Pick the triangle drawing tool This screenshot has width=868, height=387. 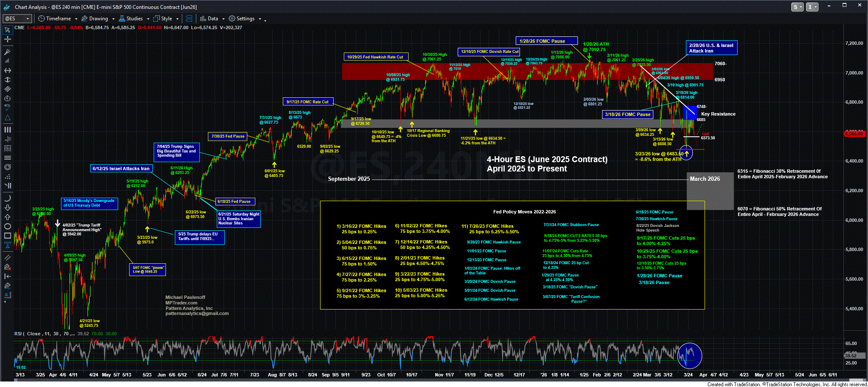tap(7, 117)
